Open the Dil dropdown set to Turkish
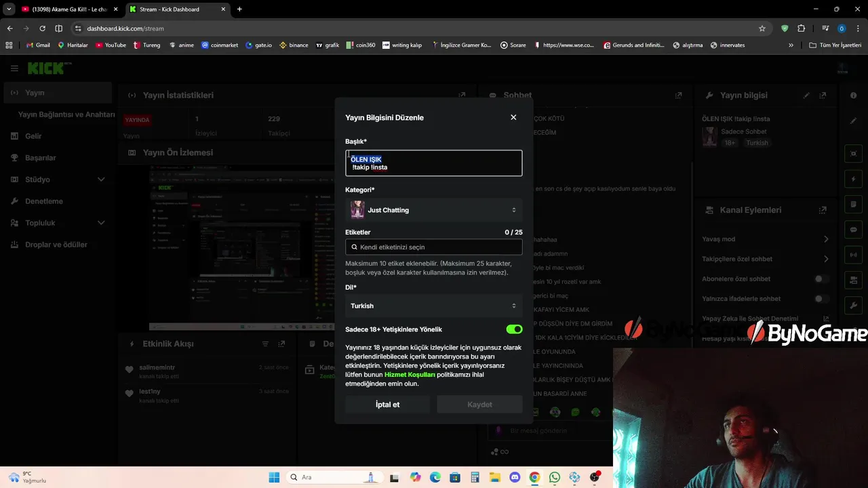Image resolution: width=868 pixels, height=488 pixels. tap(434, 306)
